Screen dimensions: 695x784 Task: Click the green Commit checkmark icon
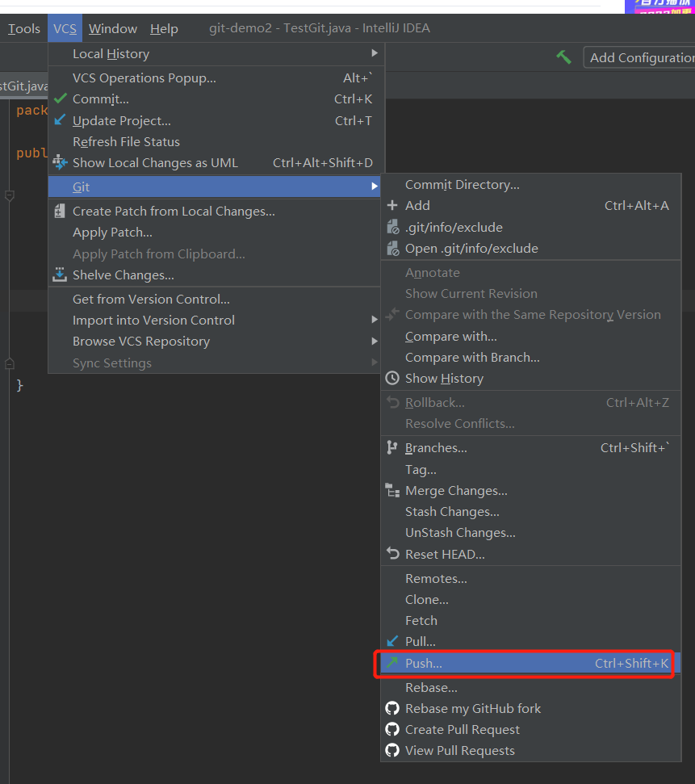click(60, 99)
